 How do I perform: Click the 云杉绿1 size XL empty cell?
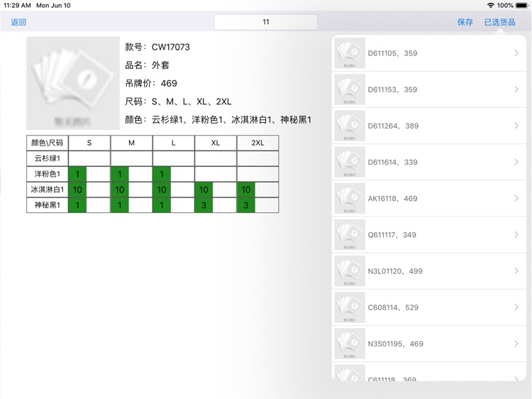(216, 158)
